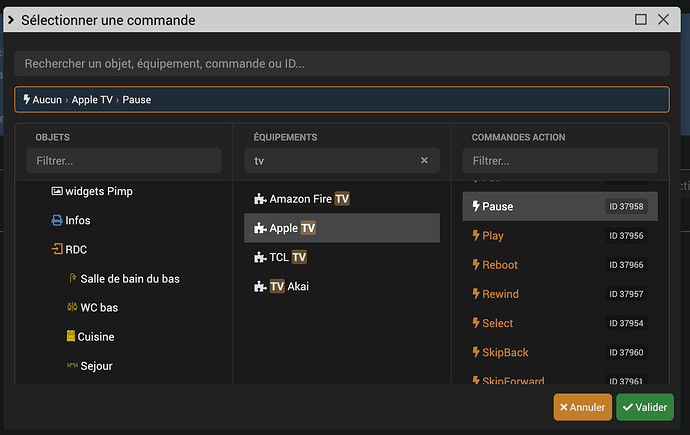Click the widgets Pimp image icon
The height and width of the screenshot is (435, 690).
click(x=57, y=191)
